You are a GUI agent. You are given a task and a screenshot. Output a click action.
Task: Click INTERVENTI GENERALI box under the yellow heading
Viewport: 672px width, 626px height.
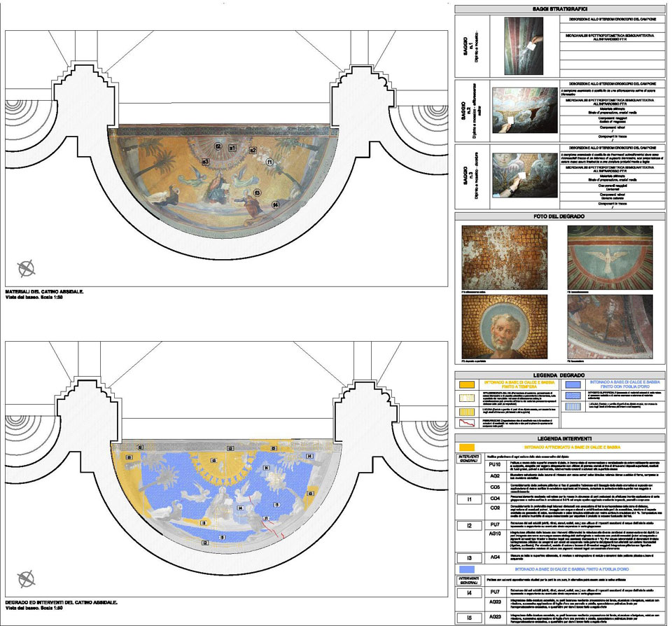(x=469, y=459)
